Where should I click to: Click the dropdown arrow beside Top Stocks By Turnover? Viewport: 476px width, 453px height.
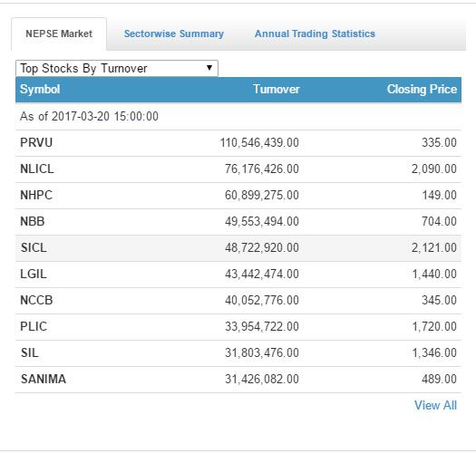tap(209, 68)
